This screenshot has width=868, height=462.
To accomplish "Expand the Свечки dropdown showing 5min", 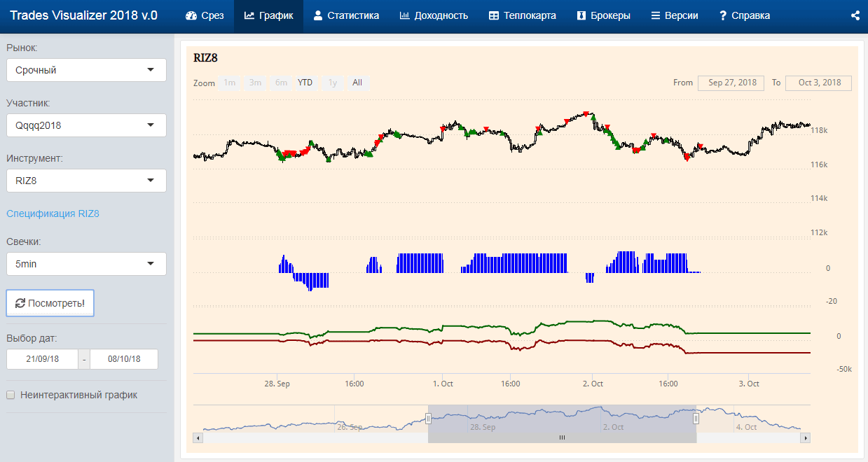I will [86, 264].
